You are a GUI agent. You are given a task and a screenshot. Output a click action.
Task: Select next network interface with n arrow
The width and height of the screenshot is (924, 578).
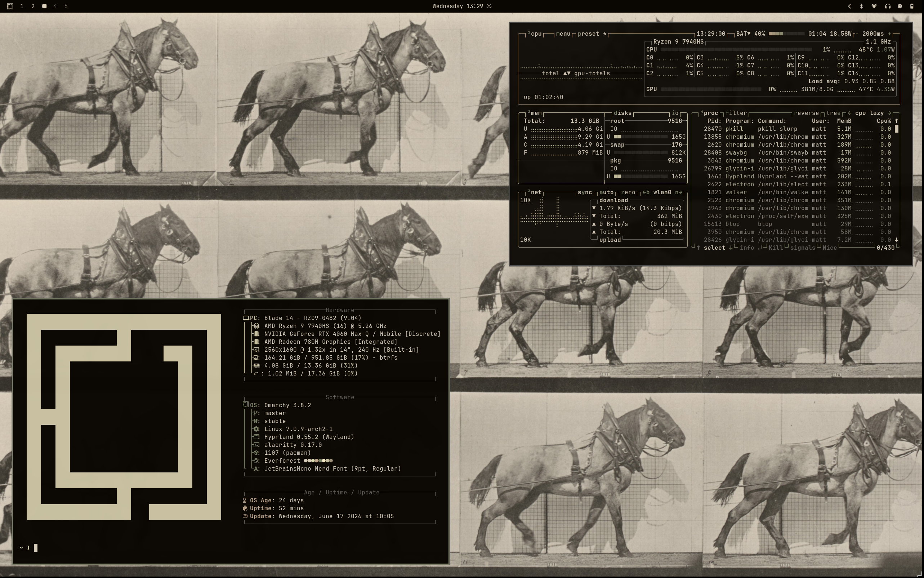click(678, 192)
